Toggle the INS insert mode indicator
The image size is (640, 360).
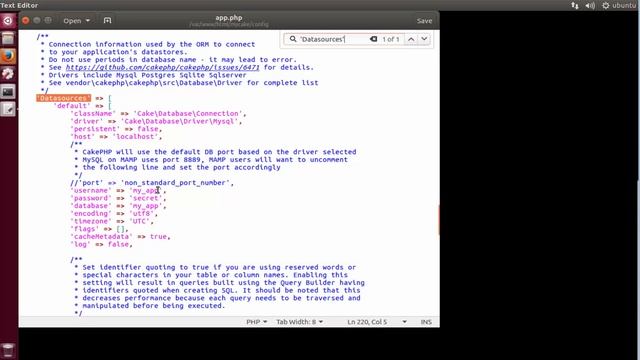[x=426, y=322]
